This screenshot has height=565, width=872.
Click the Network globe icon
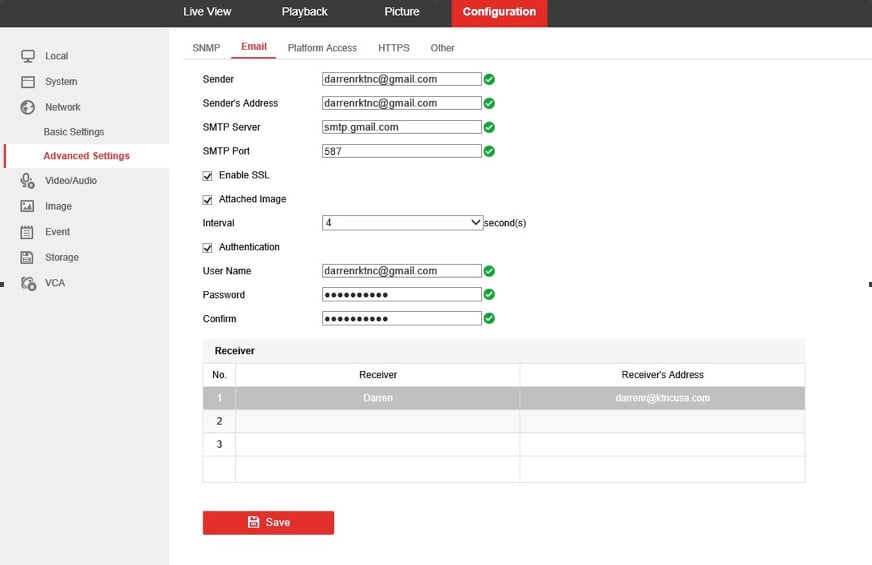(x=28, y=107)
